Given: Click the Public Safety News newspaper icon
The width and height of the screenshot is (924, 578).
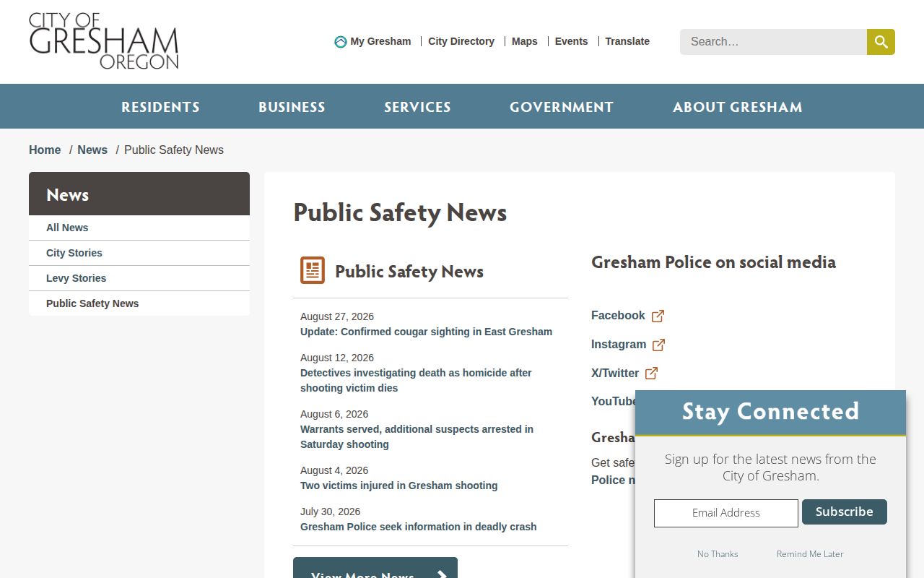Looking at the screenshot, I should tap(313, 270).
